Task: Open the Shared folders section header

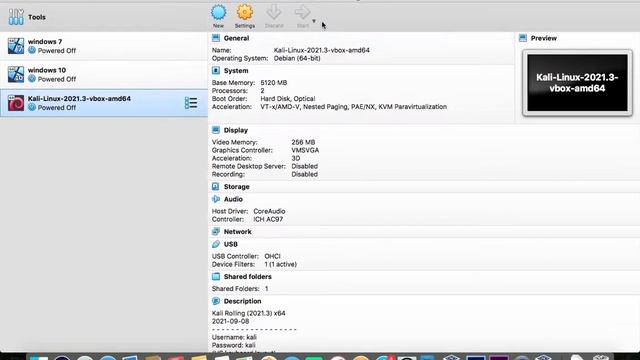Action: pyautogui.click(x=247, y=276)
